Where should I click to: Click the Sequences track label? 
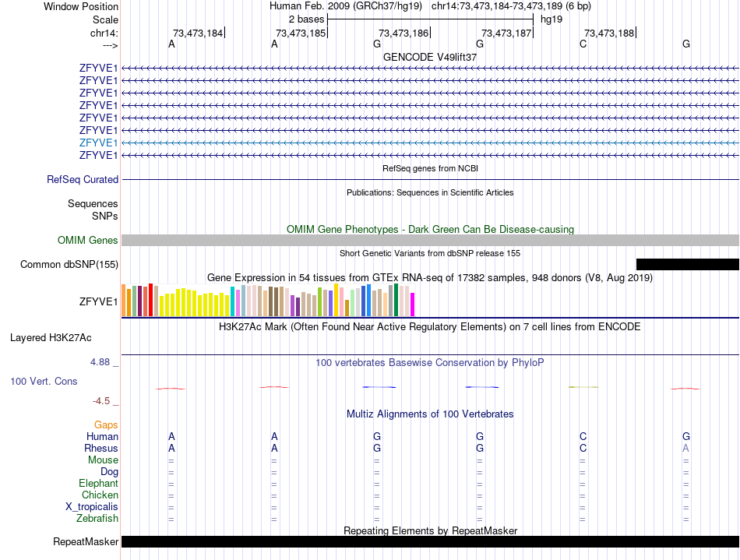pos(93,203)
